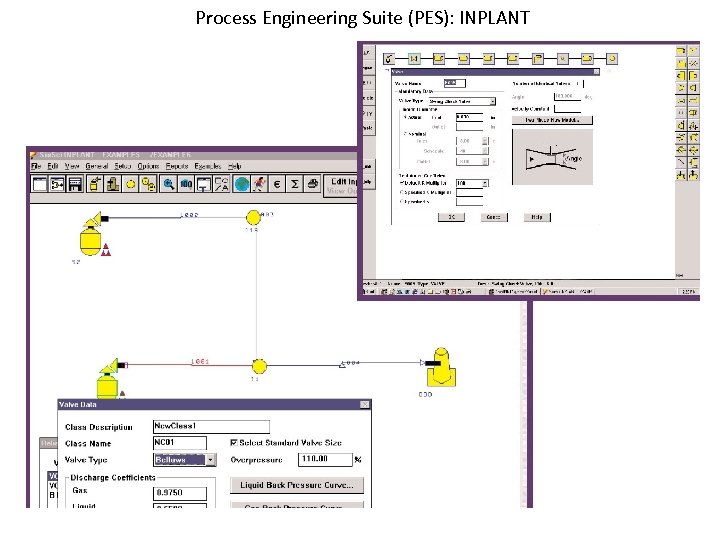
Task: Click the zoom magnifier toolbar icon
Action: [x=169, y=184]
